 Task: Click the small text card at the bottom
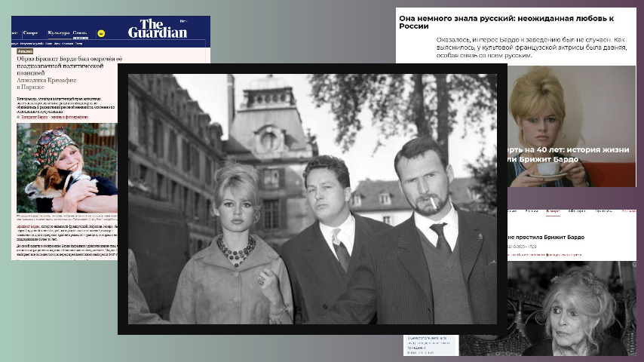(x=431, y=344)
